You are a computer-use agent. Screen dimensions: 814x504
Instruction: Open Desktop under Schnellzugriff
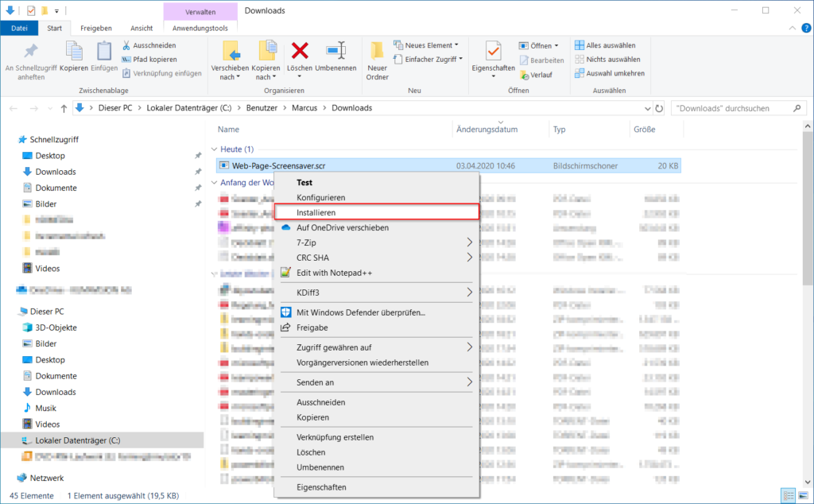point(50,156)
